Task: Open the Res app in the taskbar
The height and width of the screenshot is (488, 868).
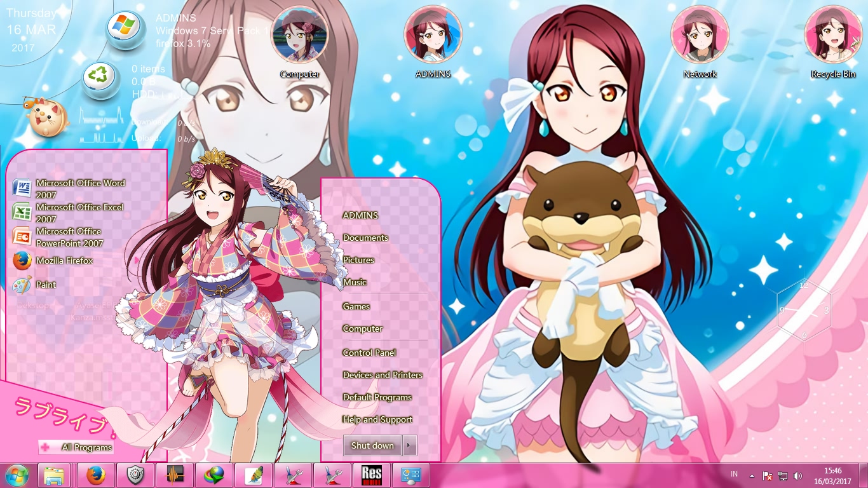Action: 372,475
